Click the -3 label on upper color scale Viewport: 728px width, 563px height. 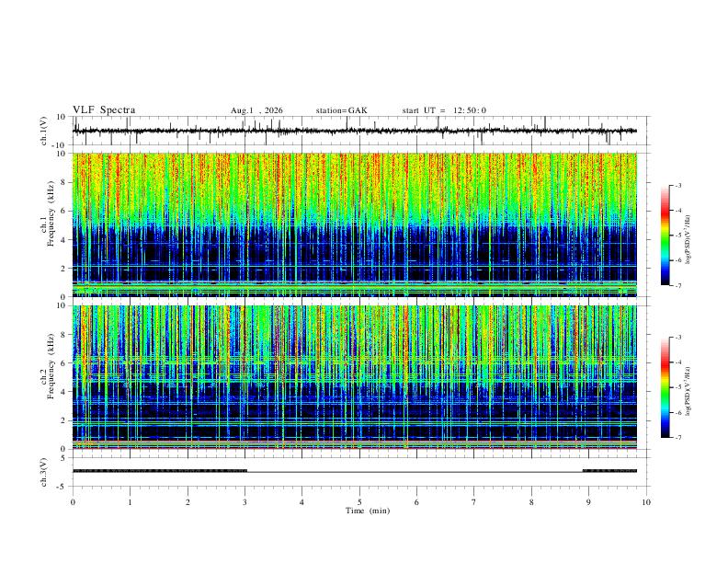[x=678, y=185]
